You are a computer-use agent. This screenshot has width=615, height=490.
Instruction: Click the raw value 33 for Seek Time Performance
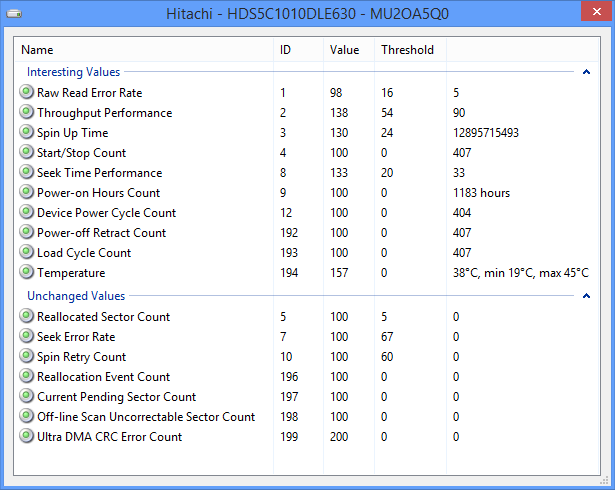[459, 173]
